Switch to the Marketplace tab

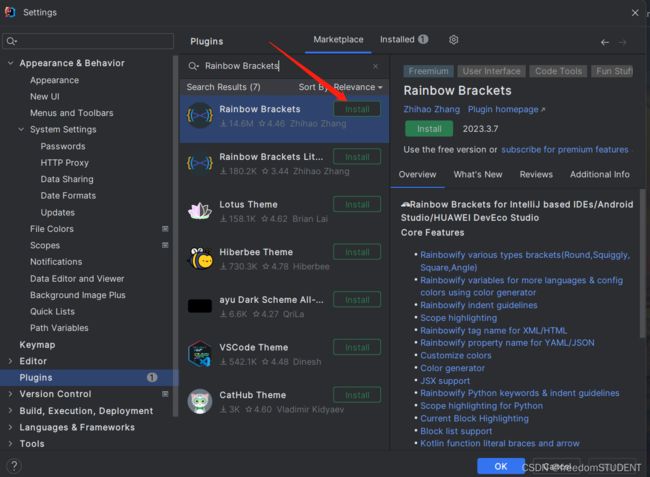point(338,40)
